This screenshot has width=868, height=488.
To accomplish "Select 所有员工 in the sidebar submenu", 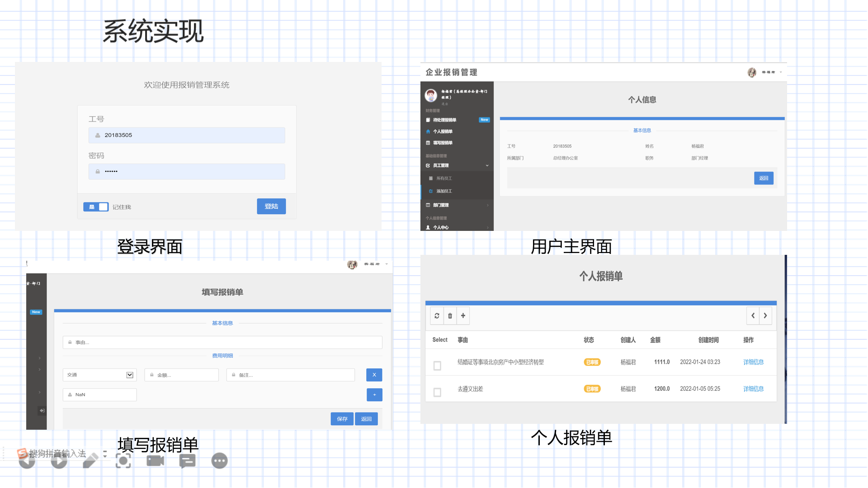I will point(444,178).
